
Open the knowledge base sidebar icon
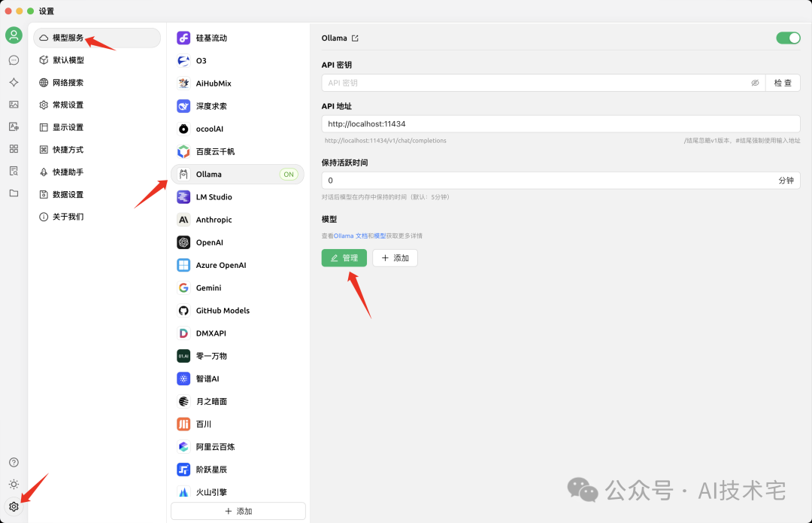click(x=14, y=171)
